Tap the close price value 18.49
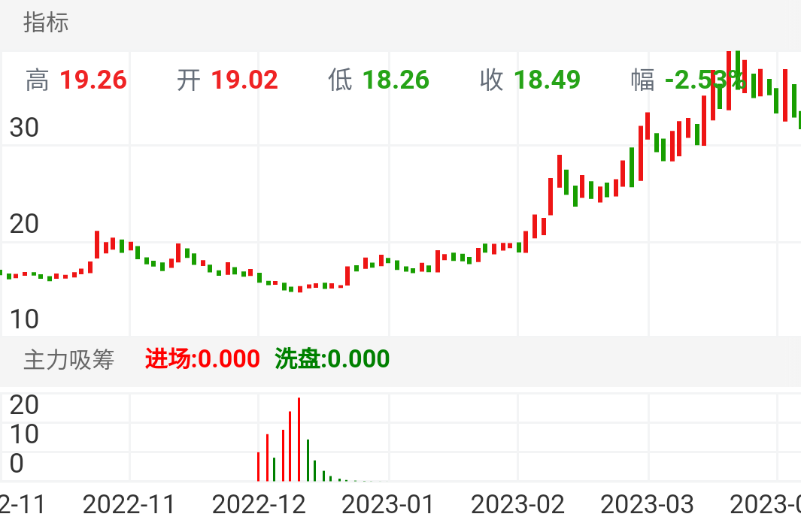Viewport: 801px width, 532px height. (547, 80)
